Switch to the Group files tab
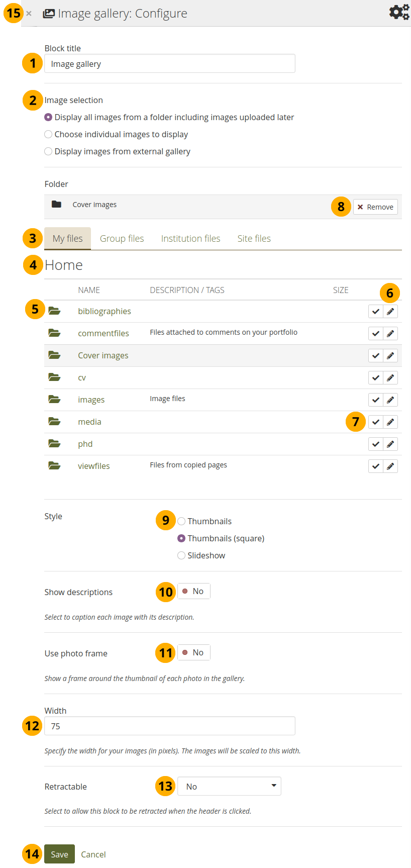 click(122, 239)
